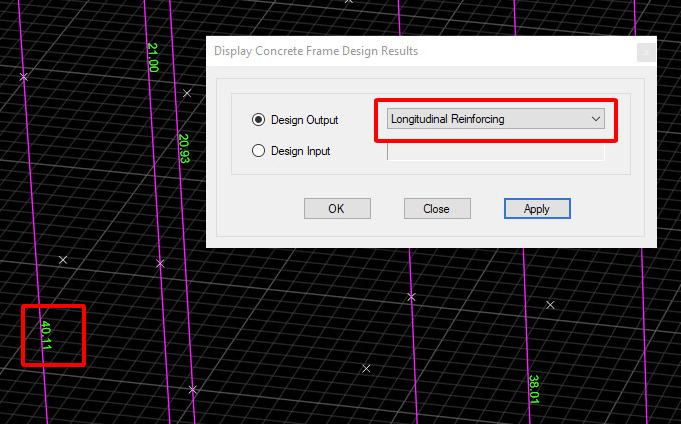681x424 pixels.
Task: Click the X joint marker above the 20.93 label
Action: tap(187, 93)
